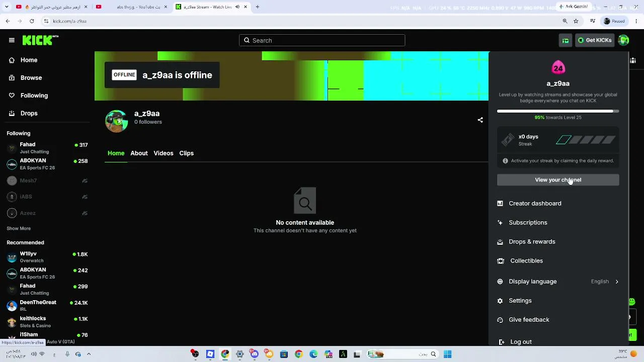Click the Windows taskbar search box
Screen dimensions: 644x362
(x=403, y=354)
